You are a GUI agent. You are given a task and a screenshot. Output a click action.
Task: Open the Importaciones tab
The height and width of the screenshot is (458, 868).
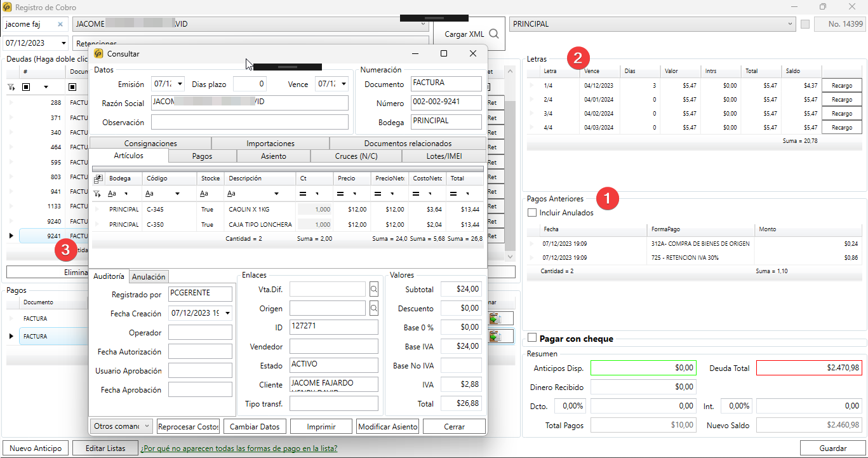coord(270,144)
